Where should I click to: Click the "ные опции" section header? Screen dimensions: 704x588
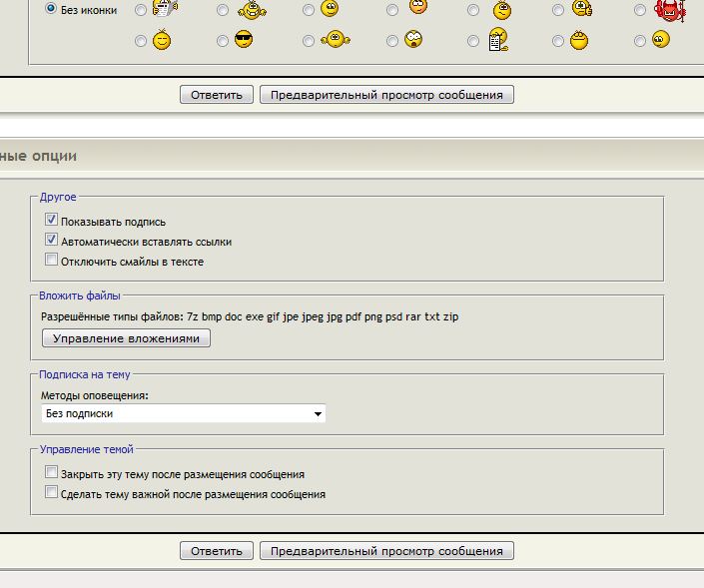point(38,157)
